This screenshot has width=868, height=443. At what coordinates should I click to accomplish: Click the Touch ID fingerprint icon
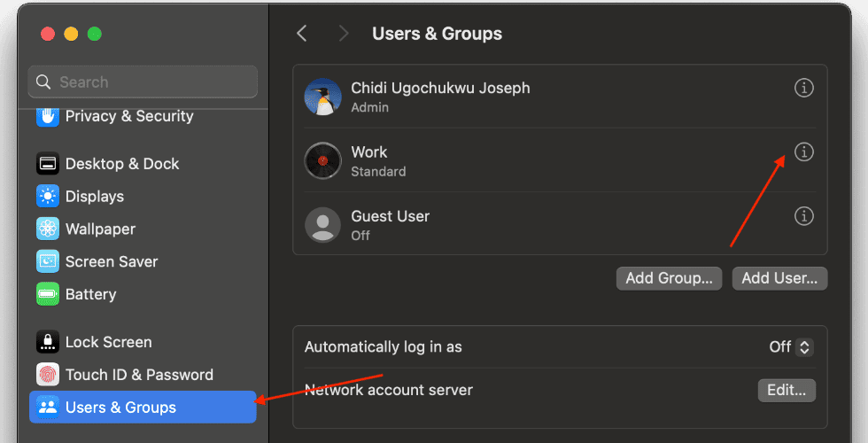(48, 374)
